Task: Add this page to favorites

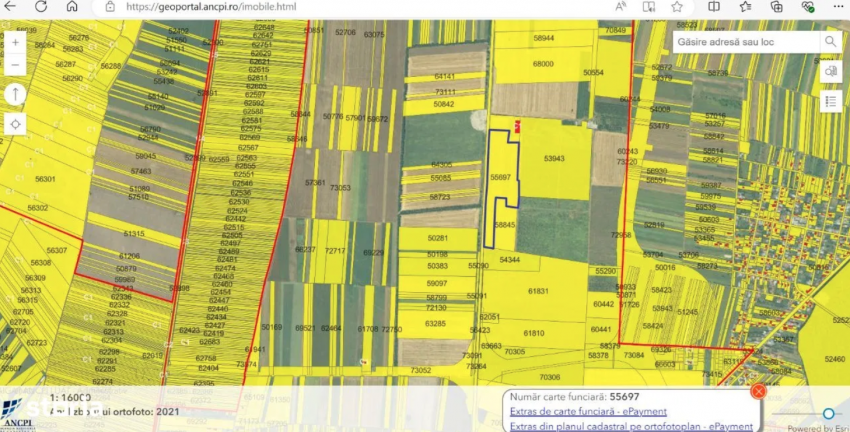Action: point(677,7)
